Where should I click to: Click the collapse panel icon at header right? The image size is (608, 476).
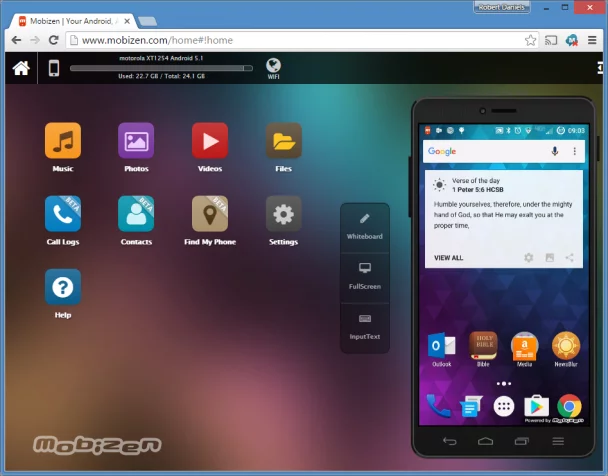coord(600,68)
